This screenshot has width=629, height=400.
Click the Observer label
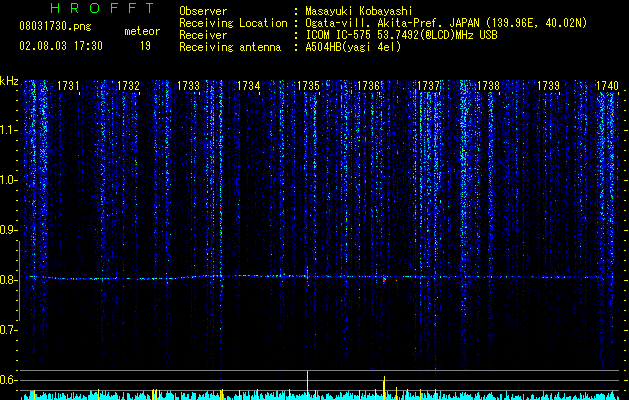click(203, 11)
